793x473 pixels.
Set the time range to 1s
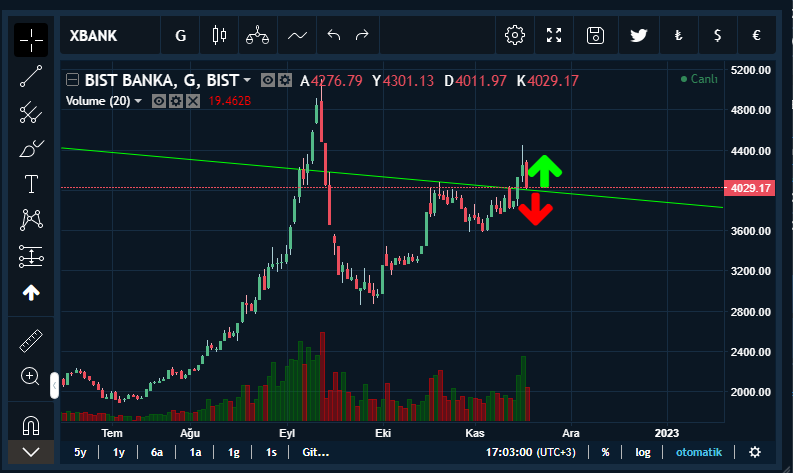(272, 452)
